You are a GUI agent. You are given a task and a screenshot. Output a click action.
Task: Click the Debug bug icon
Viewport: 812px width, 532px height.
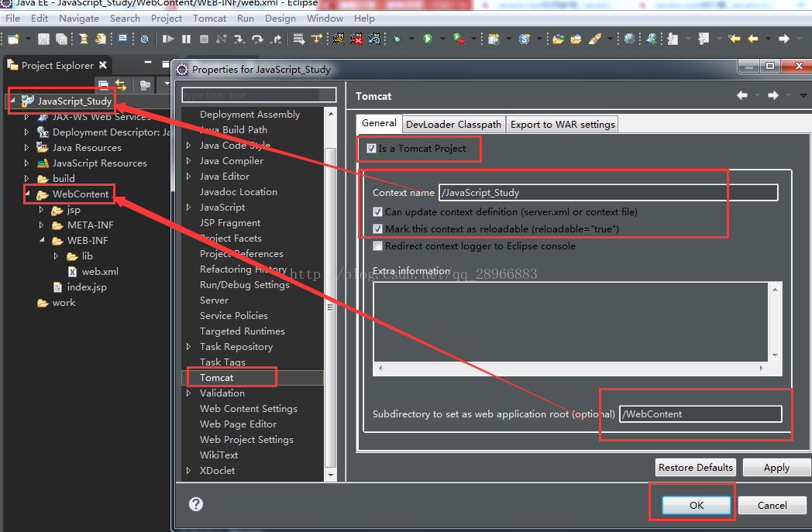pyautogui.click(x=397, y=39)
